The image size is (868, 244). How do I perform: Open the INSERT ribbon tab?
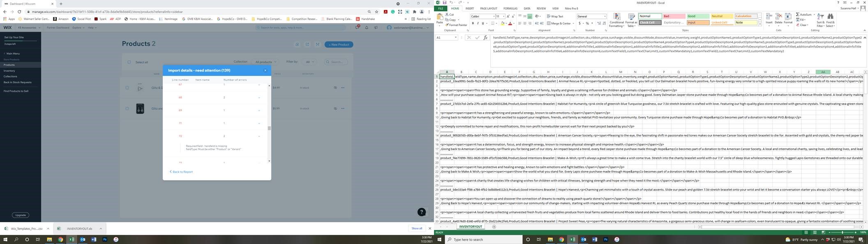(x=469, y=8)
